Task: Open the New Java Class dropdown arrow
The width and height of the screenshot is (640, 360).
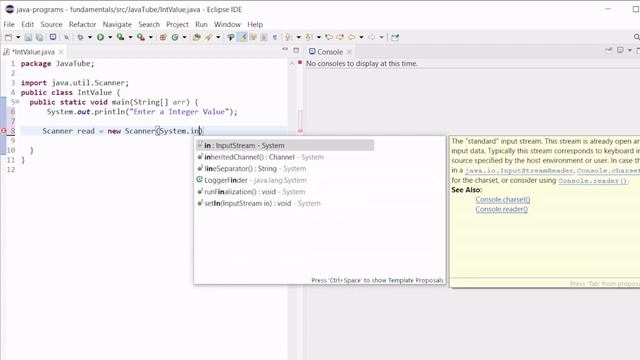Action: 184,37
